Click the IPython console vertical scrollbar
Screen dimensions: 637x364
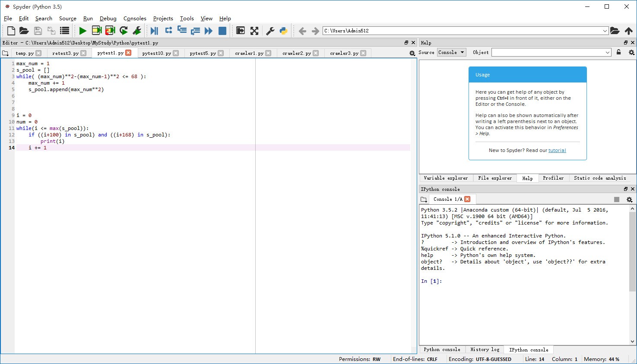(633, 250)
